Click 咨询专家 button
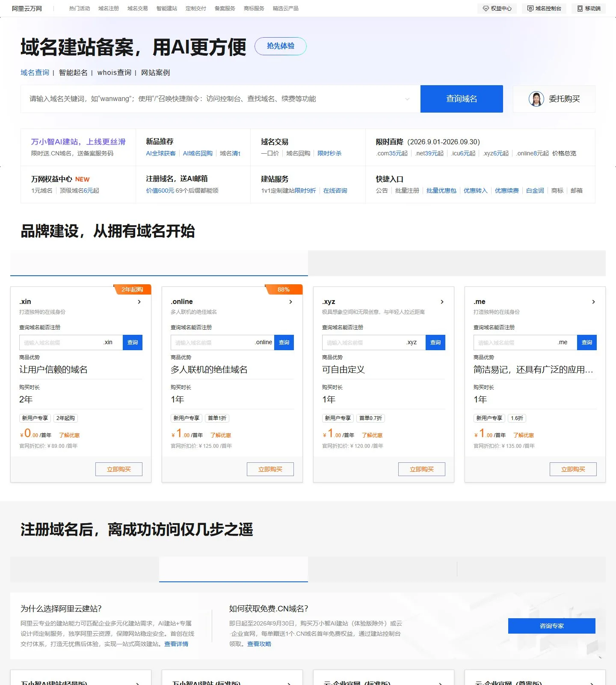Viewport: 616px width, 685px height. click(x=552, y=626)
